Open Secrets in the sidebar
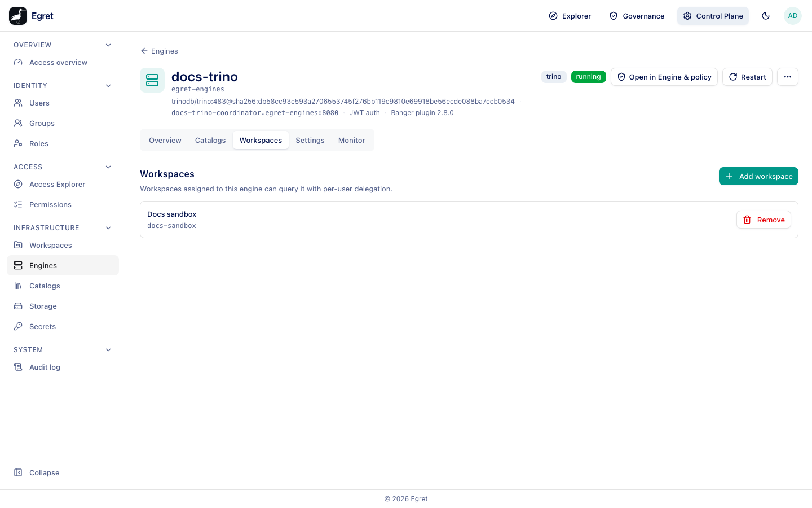Image resolution: width=812 pixels, height=508 pixels. coord(63,326)
